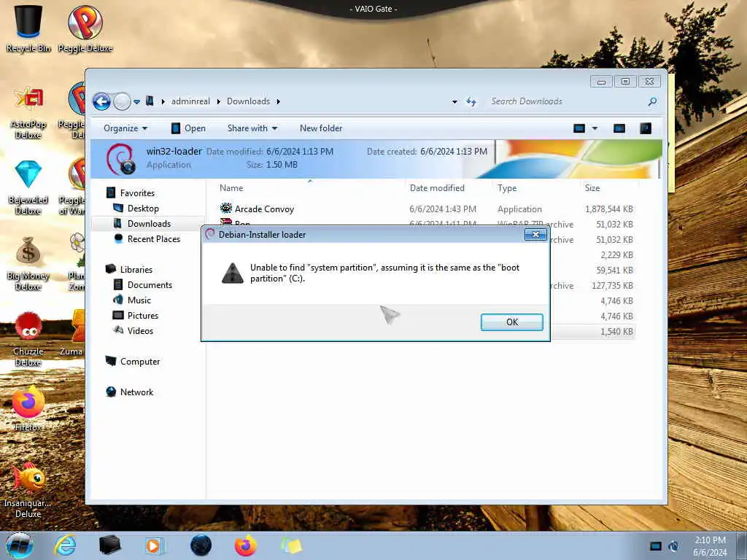Viewport: 747px width, 560px height.
Task: Open the Windows Start orb
Action: point(20,545)
